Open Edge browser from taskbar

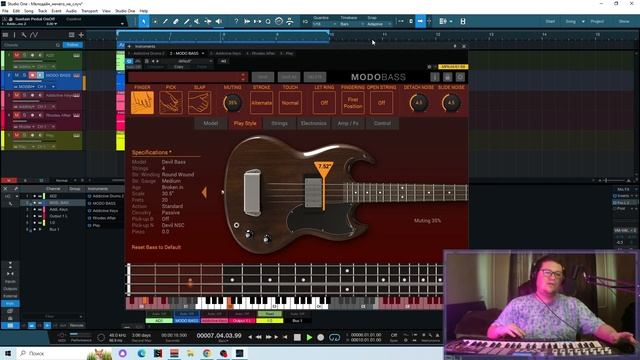141,353
